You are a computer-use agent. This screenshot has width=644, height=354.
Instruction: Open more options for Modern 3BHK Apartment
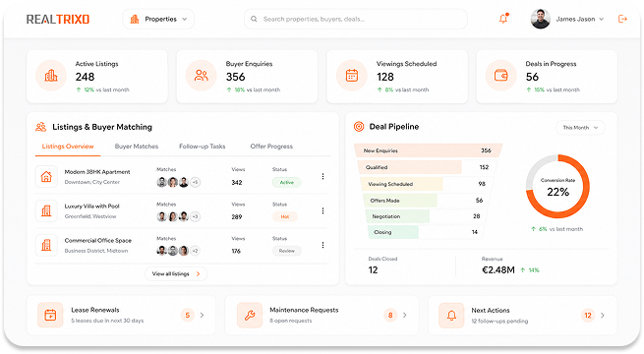(322, 177)
